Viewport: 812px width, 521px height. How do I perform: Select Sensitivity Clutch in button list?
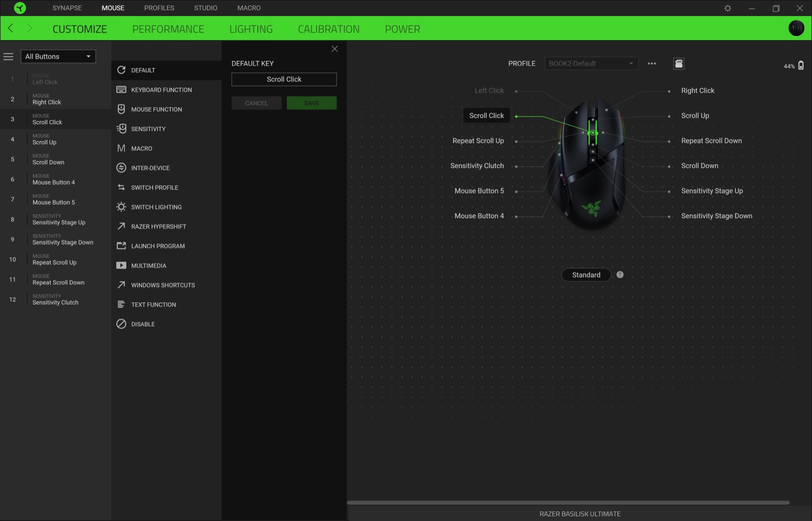(x=55, y=300)
